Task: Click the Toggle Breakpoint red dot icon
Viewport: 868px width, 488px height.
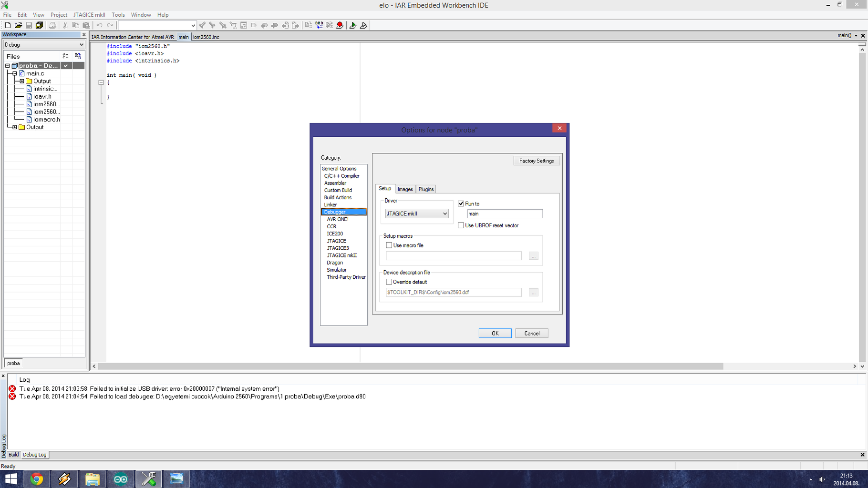Action: tap(340, 25)
